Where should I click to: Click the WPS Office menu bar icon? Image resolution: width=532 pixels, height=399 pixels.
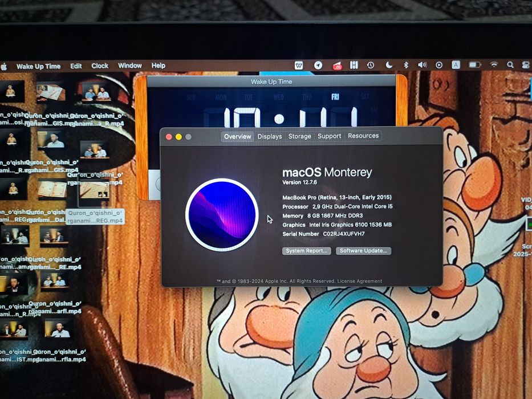299,65
